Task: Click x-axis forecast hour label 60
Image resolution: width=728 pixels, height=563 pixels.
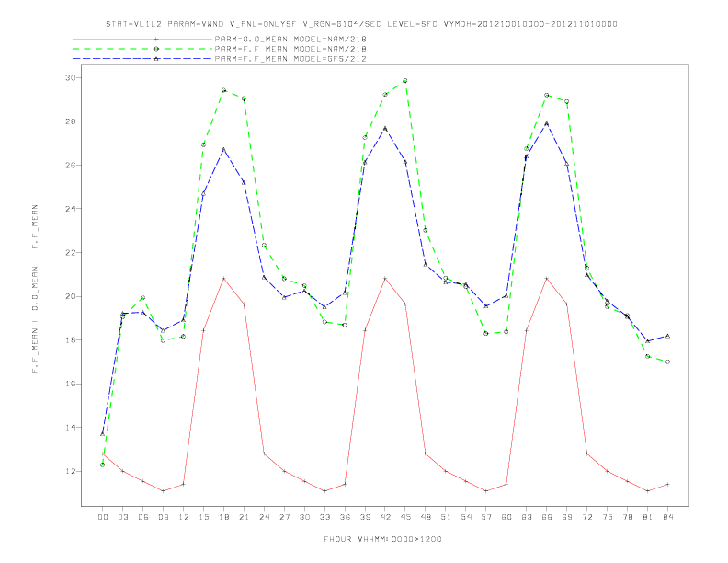Action: coord(506,517)
